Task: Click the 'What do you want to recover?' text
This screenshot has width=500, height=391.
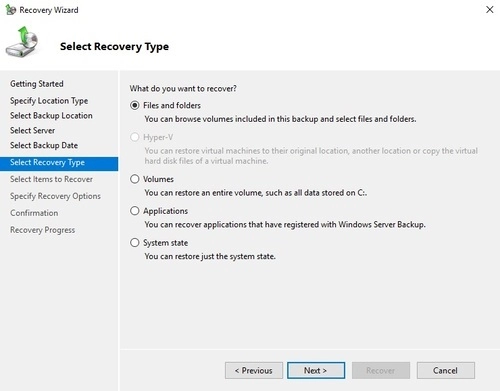Action: [x=183, y=89]
